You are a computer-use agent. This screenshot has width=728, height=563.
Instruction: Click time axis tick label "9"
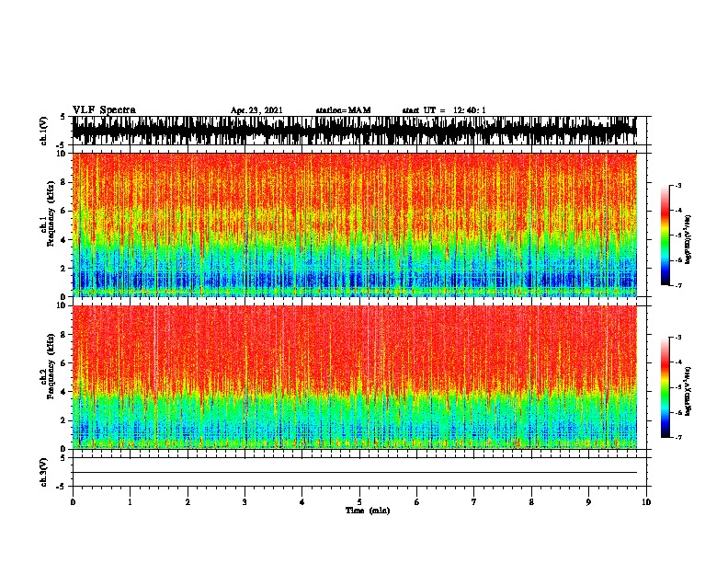coord(588,501)
